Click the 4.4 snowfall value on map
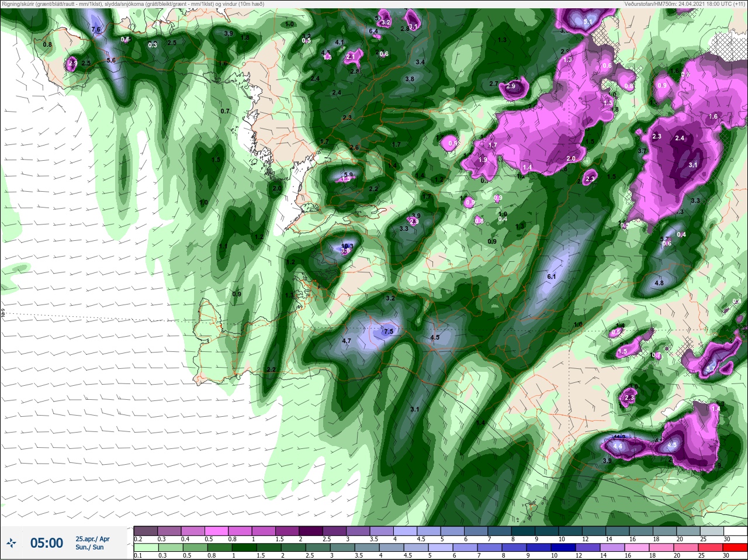 point(617,447)
